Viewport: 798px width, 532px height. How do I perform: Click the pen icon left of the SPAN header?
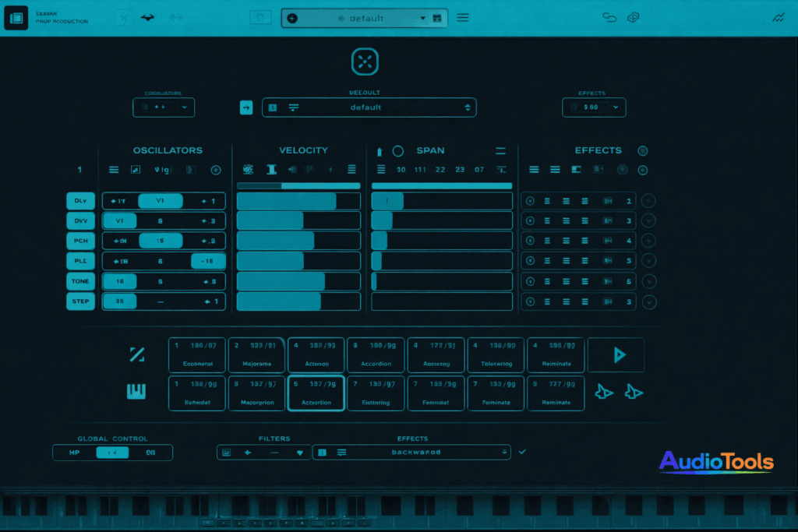tap(380, 150)
